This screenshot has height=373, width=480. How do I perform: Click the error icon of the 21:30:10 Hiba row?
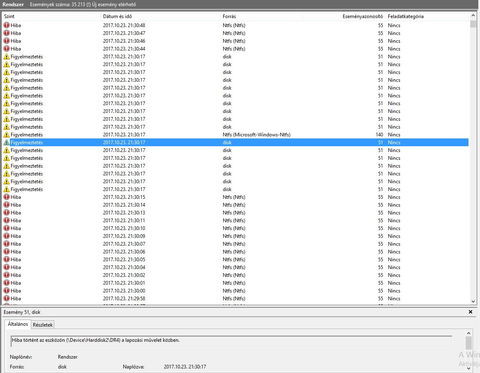[6, 228]
